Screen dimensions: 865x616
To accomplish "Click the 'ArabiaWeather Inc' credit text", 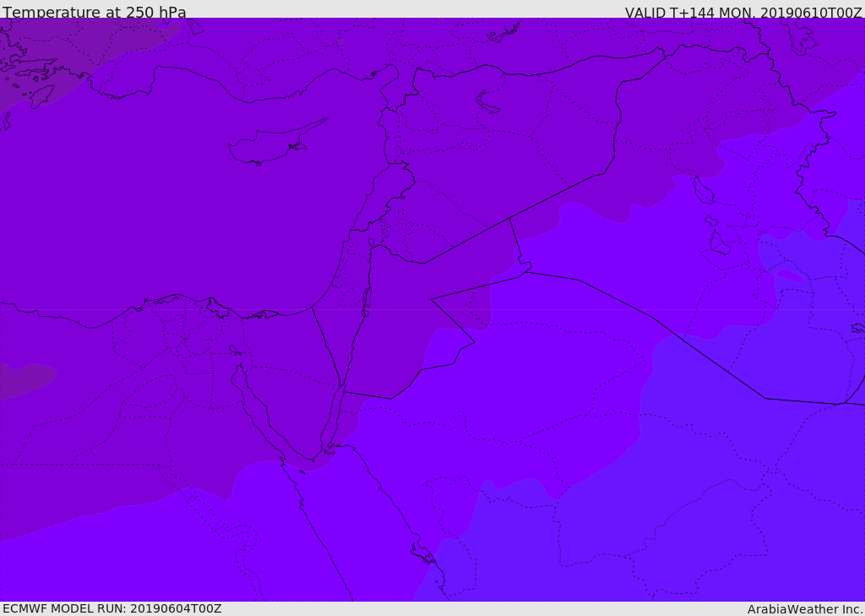I will [804, 609].
